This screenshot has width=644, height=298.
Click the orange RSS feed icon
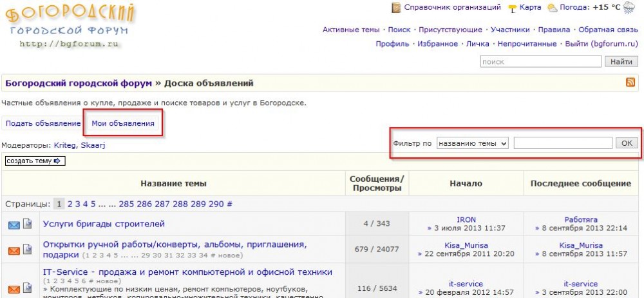click(630, 83)
